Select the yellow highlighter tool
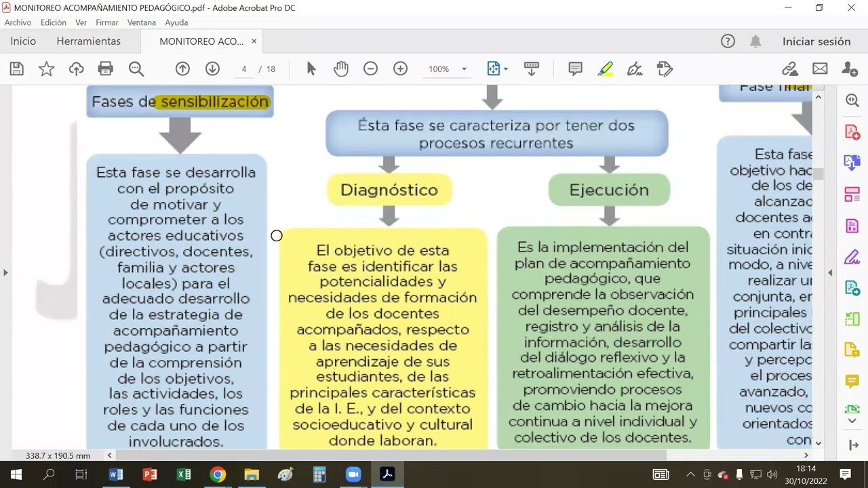868x488 pixels. click(x=606, y=68)
